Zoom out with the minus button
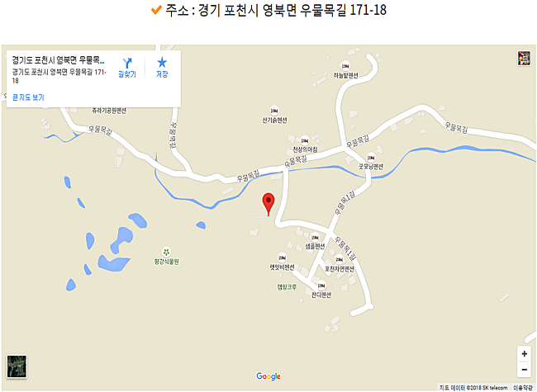 point(525,370)
